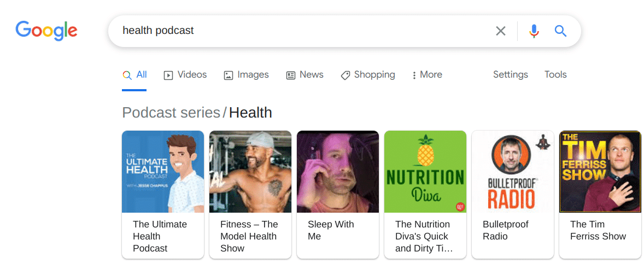644x275 pixels.
Task: Open the Sleep With Me cover image
Action: point(338,172)
